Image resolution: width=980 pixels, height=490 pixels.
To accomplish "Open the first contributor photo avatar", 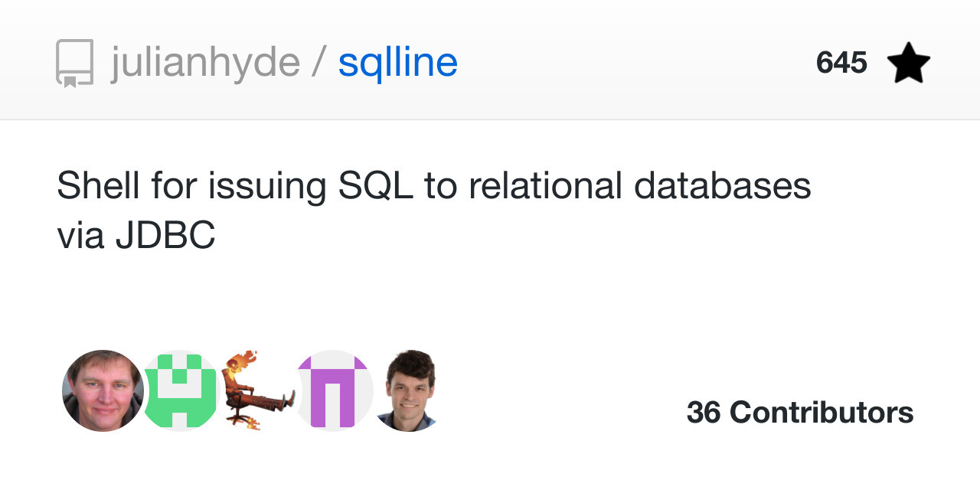I will [x=103, y=390].
